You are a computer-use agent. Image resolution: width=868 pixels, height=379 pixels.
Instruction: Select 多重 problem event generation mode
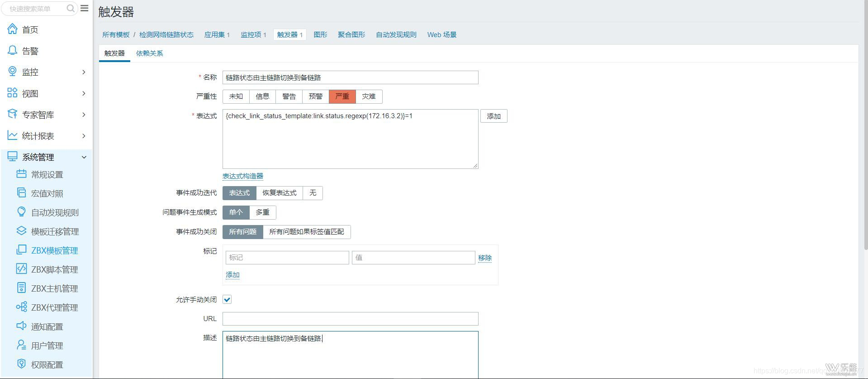coord(263,212)
